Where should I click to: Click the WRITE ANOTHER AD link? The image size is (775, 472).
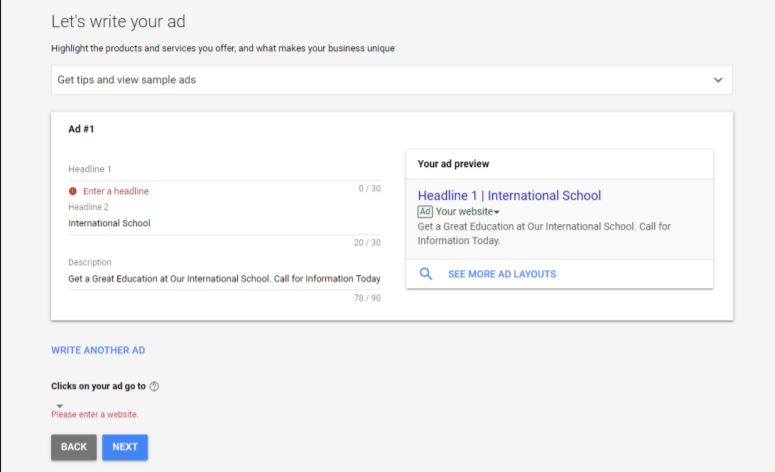pyautogui.click(x=98, y=350)
